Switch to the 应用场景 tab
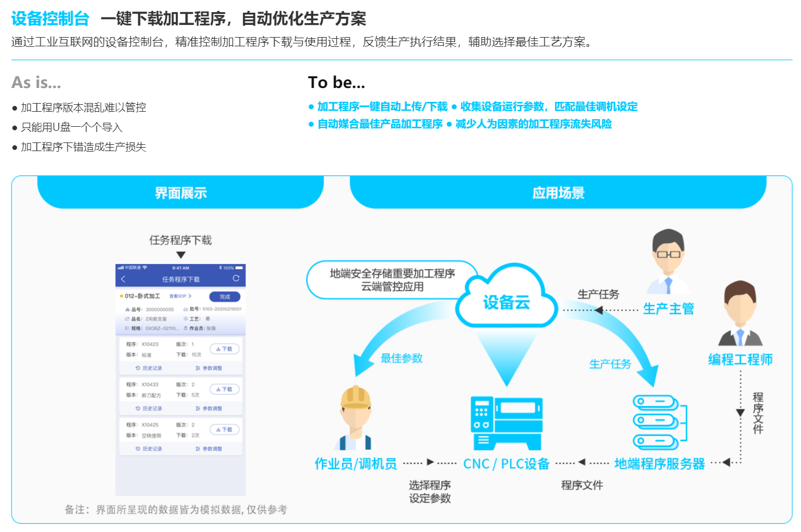The image size is (801, 532). pos(558,193)
